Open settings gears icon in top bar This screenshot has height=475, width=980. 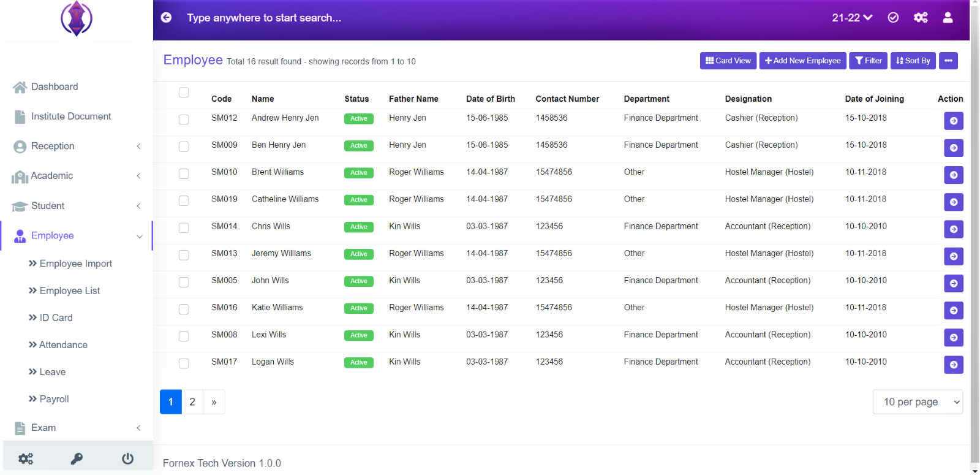coord(921,18)
